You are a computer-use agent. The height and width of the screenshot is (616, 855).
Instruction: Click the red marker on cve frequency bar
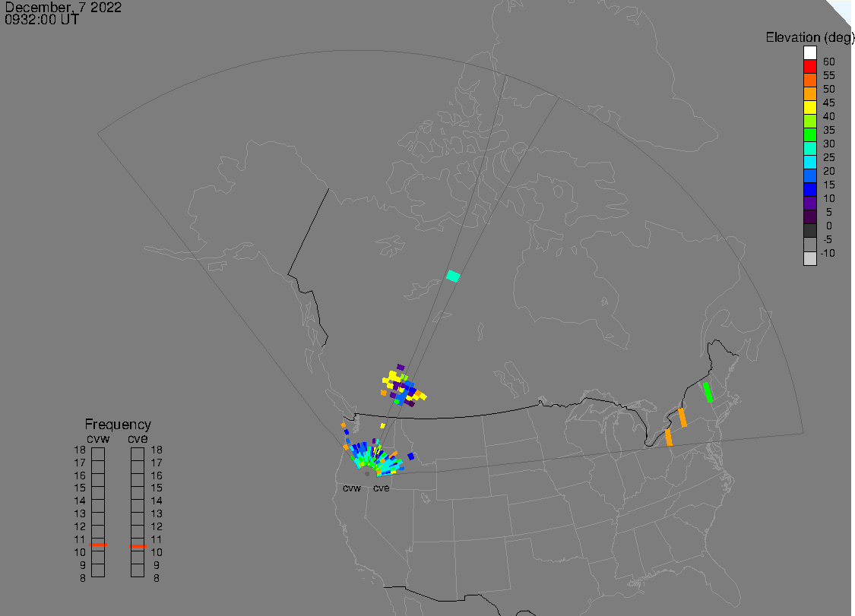coord(138,545)
